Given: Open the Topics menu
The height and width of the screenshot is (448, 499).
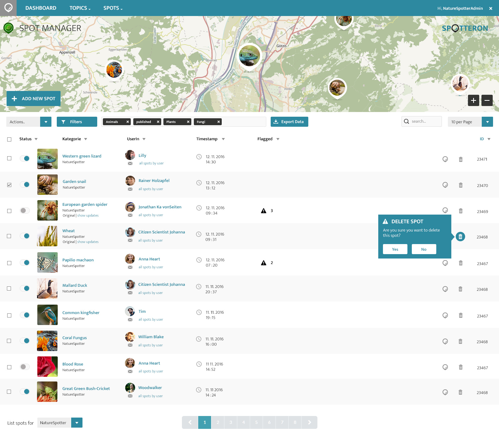Looking at the screenshot, I should pyautogui.click(x=80, y=8).
